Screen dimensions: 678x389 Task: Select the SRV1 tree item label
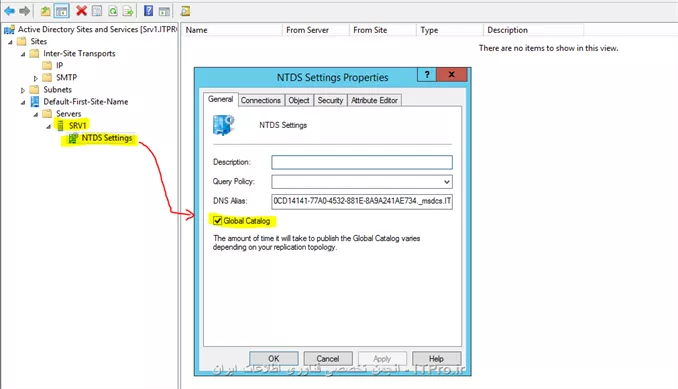78,126
